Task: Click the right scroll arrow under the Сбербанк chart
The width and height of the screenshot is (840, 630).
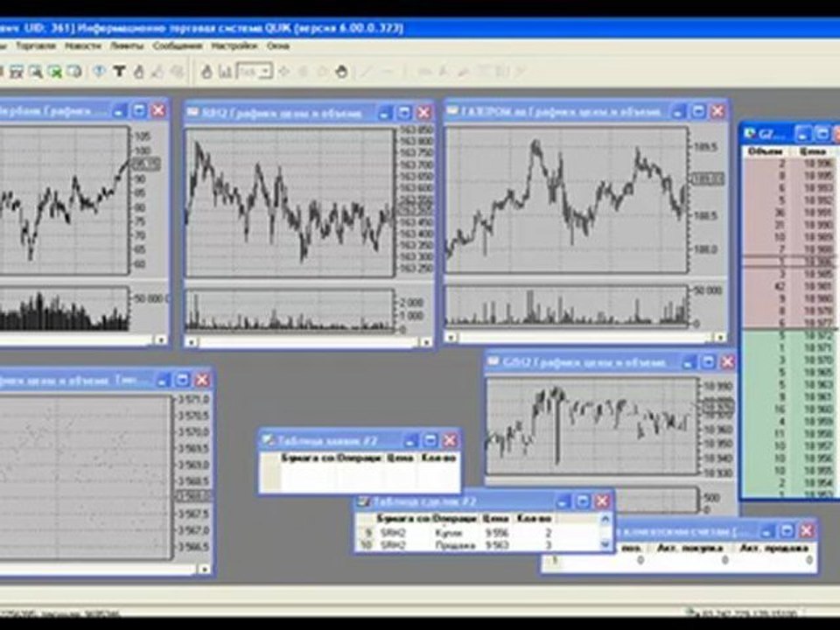Action: 161,340
